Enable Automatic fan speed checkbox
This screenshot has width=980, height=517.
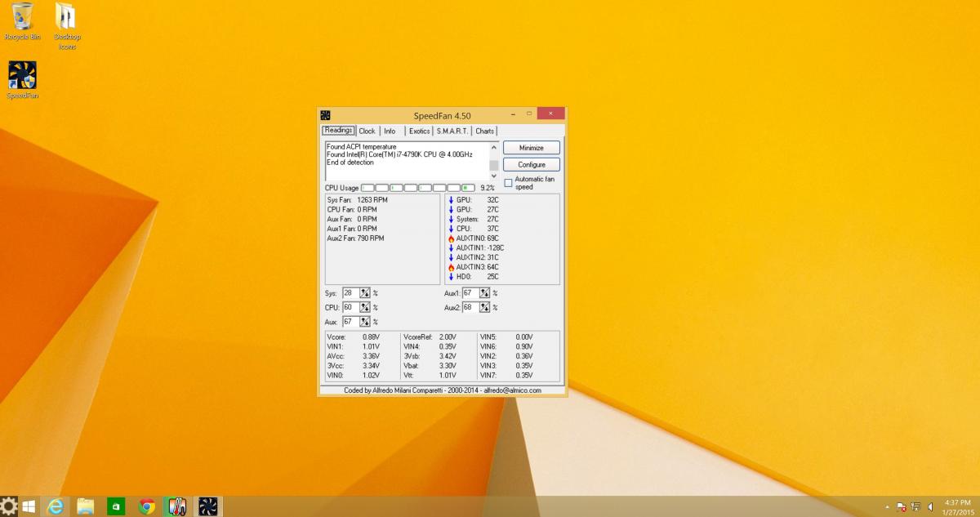coord(508,183)
